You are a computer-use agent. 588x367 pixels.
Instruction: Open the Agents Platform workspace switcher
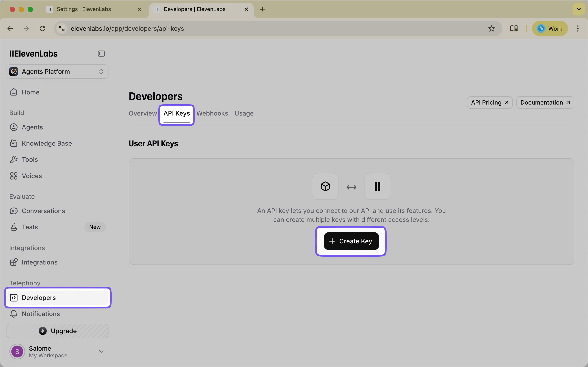[57, 71]
